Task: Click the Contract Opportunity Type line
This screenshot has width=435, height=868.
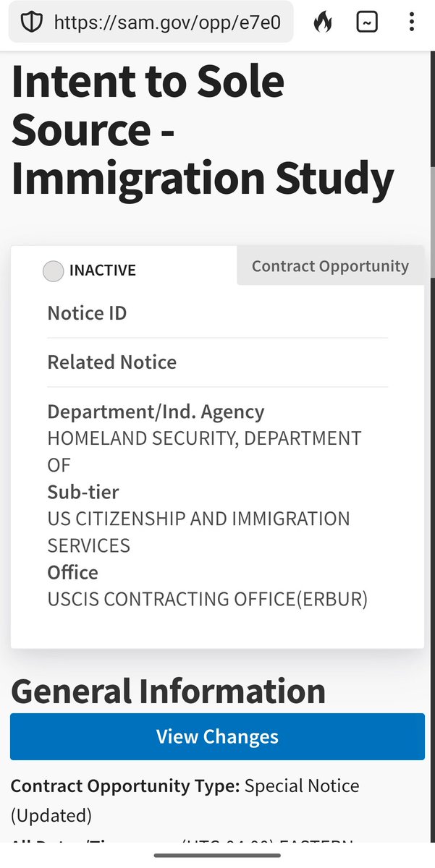Action: click(185, 786)
